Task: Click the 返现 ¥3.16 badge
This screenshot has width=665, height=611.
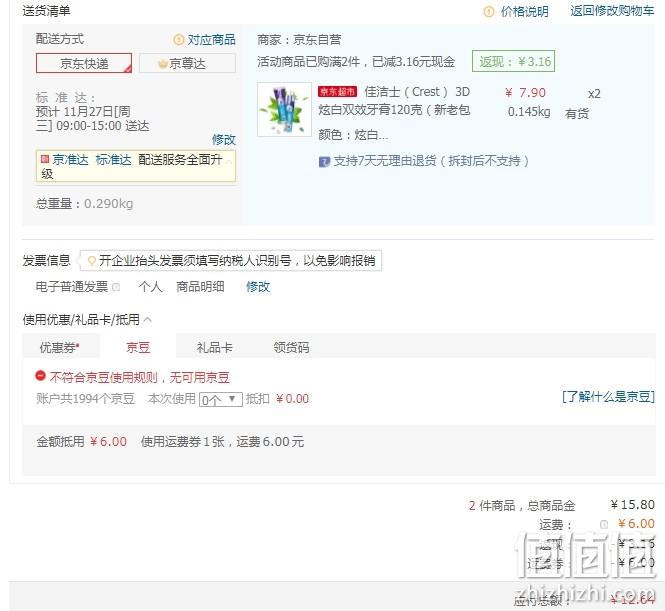Action: click(514, 61)
